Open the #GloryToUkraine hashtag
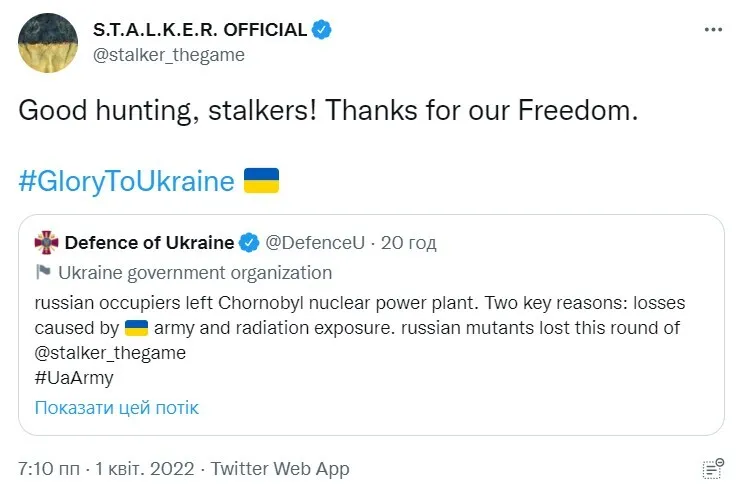Screen dimensions: 736x501 [126, 181]
